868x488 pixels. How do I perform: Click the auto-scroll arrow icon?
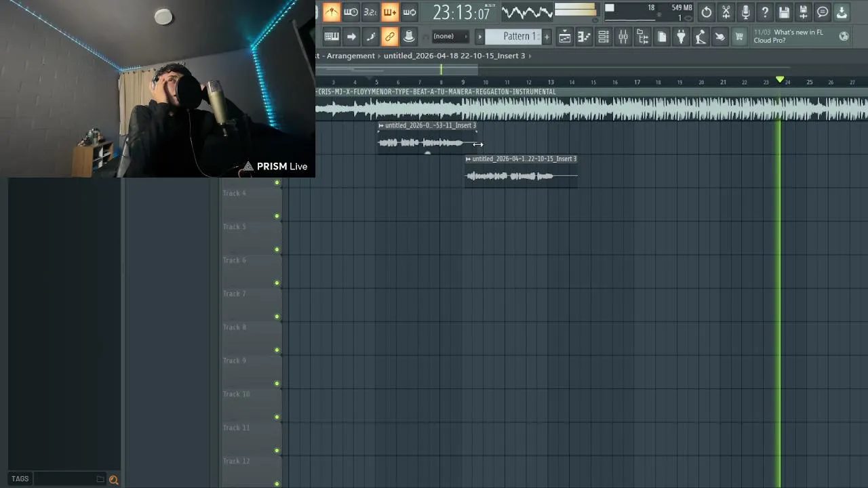click(x=351, y=37)
